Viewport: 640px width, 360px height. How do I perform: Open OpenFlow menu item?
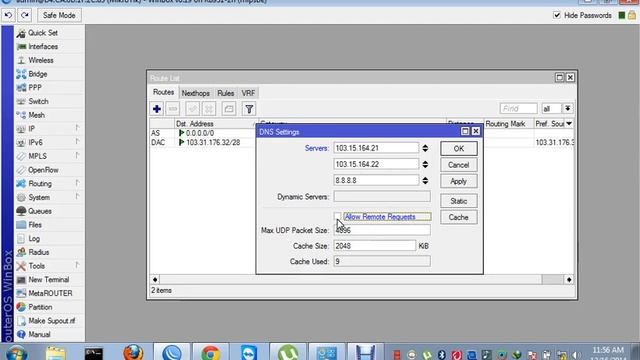pyautogui.click(x=43, y=170)
